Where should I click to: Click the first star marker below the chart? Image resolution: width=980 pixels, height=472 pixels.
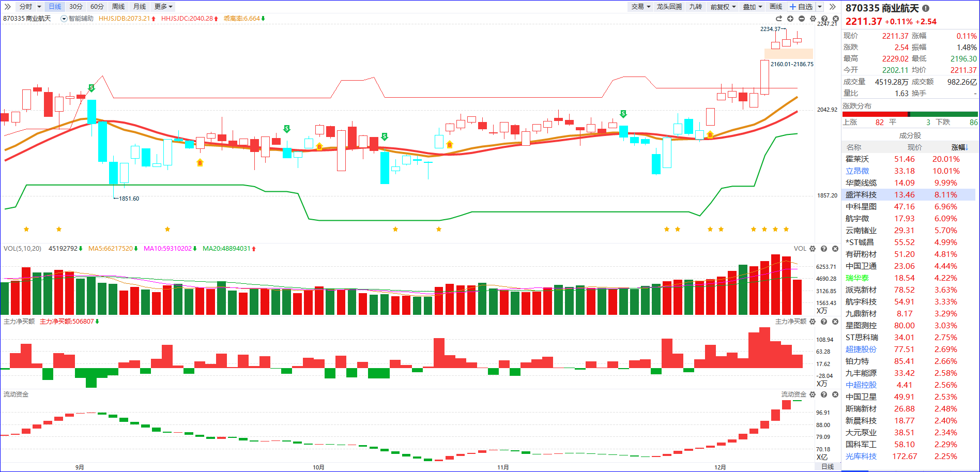26,229
